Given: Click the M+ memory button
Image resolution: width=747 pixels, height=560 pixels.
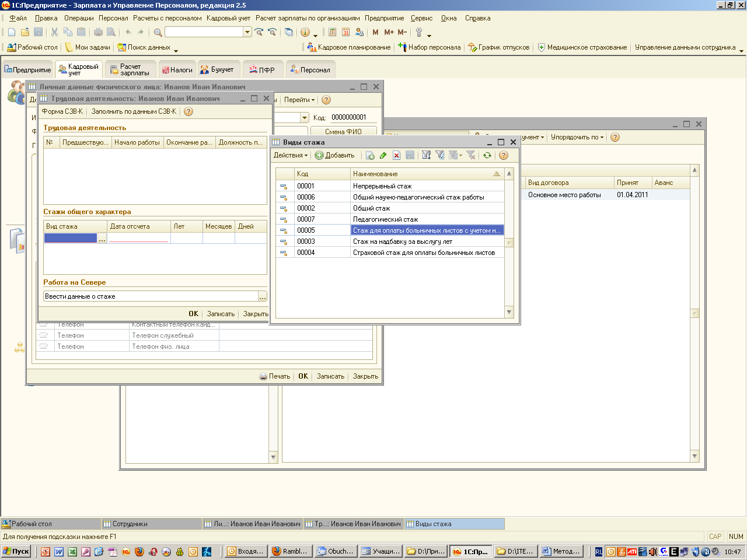Looking at the screenshot, I should point(389,32).
